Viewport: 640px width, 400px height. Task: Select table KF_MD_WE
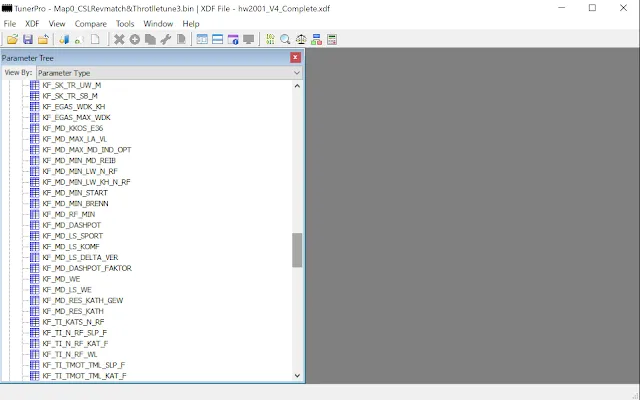click(61, 279)
